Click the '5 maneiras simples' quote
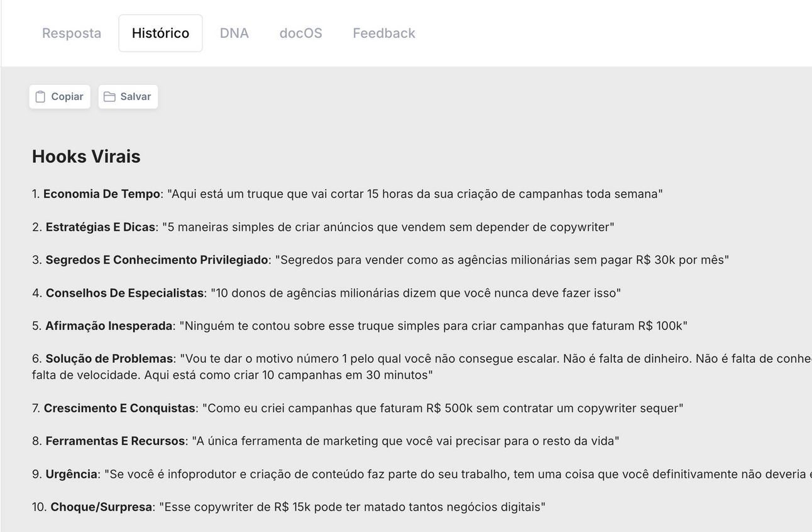The image size is (812, 532). point(388,227)
